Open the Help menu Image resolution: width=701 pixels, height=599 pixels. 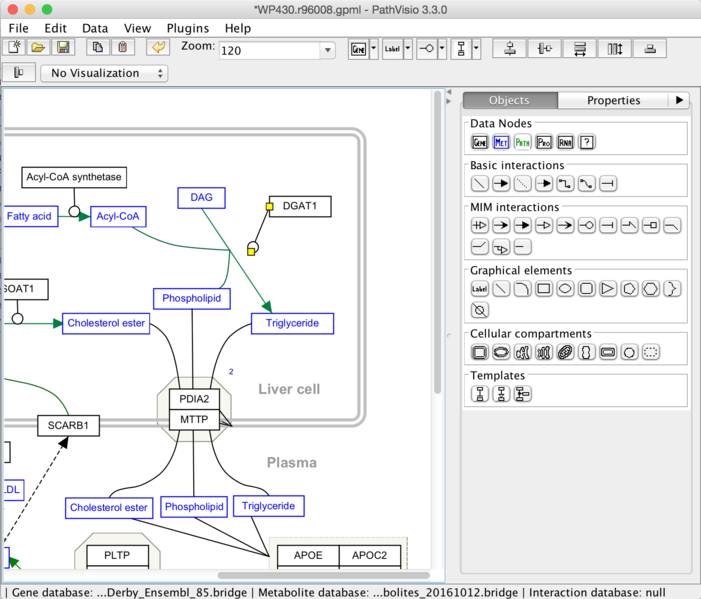237,28
